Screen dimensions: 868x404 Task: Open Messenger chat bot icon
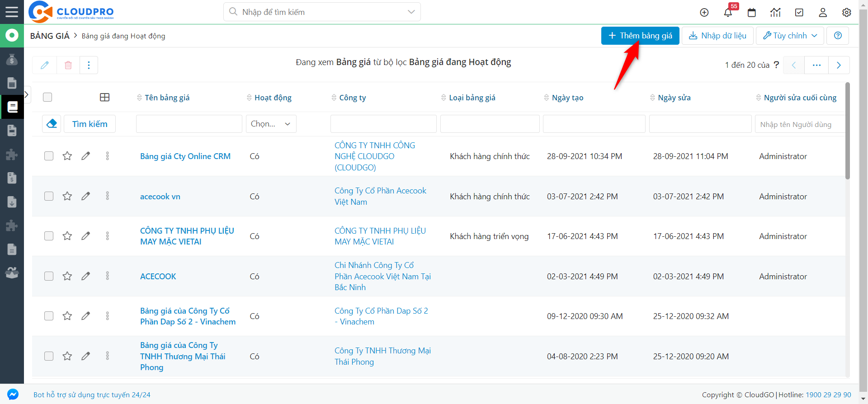[x=13, y=394]
